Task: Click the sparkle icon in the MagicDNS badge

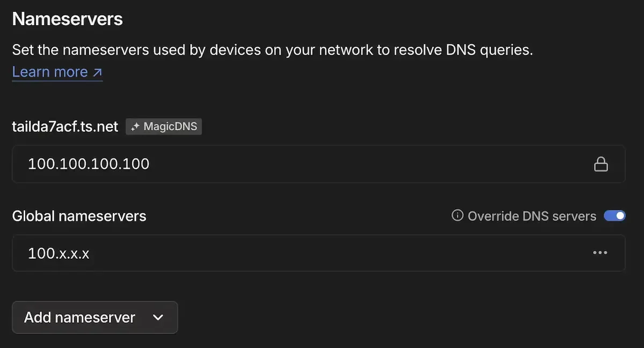Action: pos(135,127)
